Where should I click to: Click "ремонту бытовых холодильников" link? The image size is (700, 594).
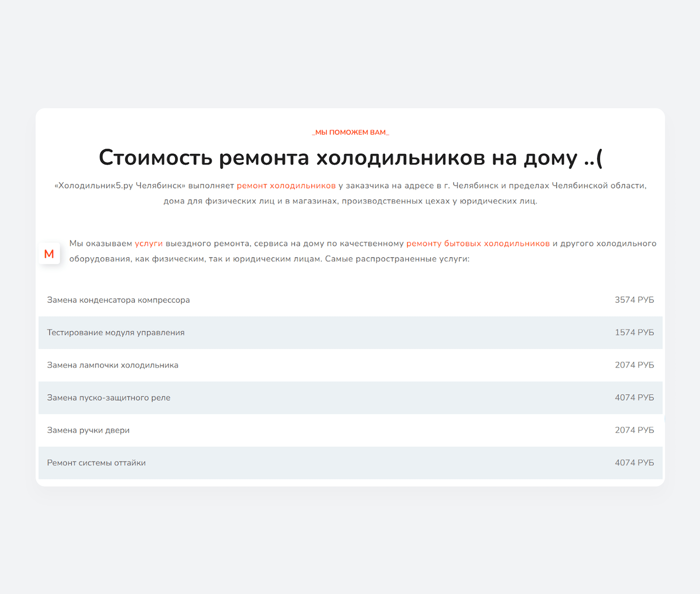477,243
